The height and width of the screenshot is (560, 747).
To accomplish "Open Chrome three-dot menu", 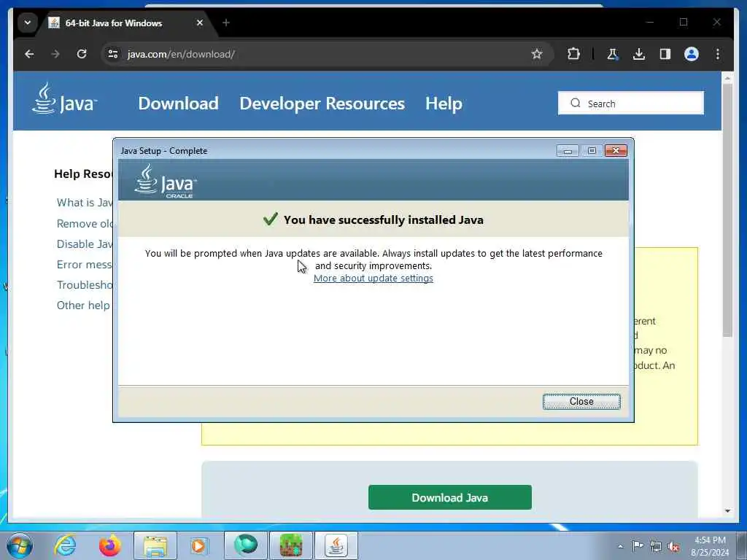I will [x=718, y=54].
